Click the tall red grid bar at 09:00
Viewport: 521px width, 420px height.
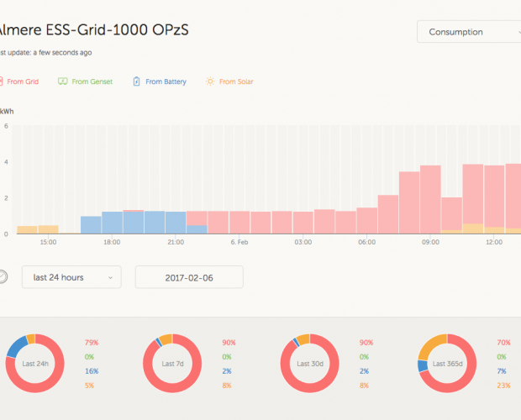(430, 199)
